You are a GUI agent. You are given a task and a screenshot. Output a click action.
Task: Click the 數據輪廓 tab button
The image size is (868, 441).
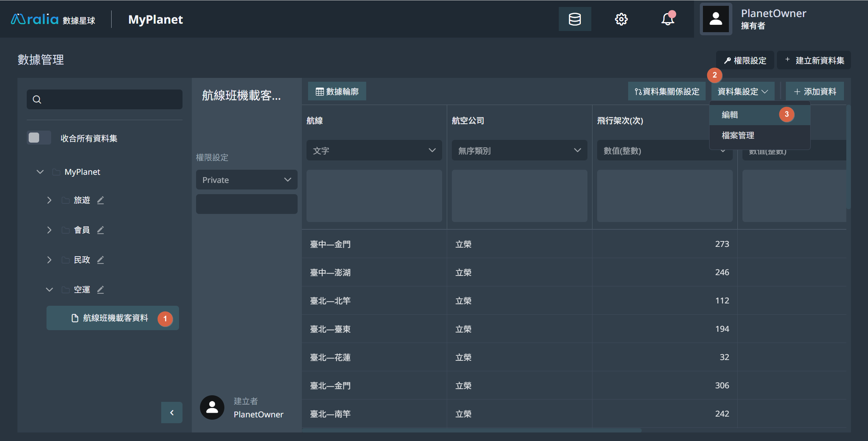click(x=337, y=91)
